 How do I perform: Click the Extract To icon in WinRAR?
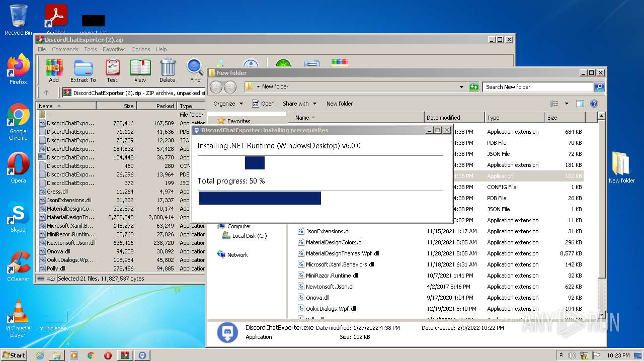click(x=83, y=70)
